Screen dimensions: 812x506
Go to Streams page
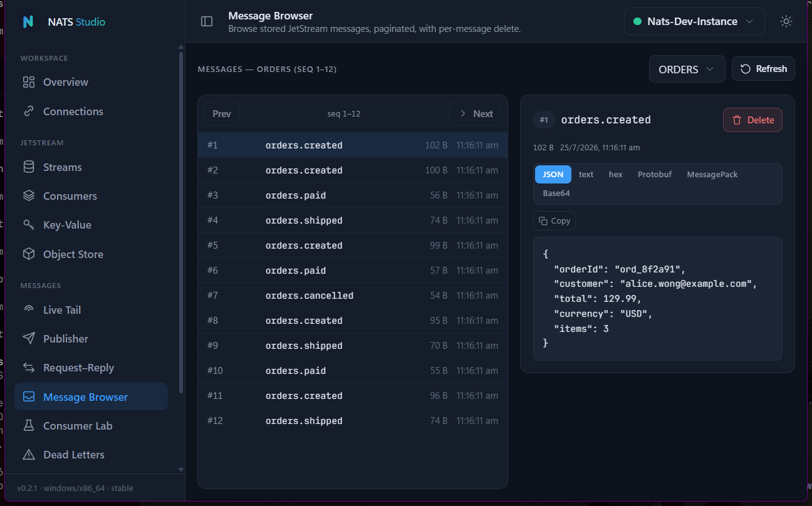pyautogui.click(x=91, y=167)
